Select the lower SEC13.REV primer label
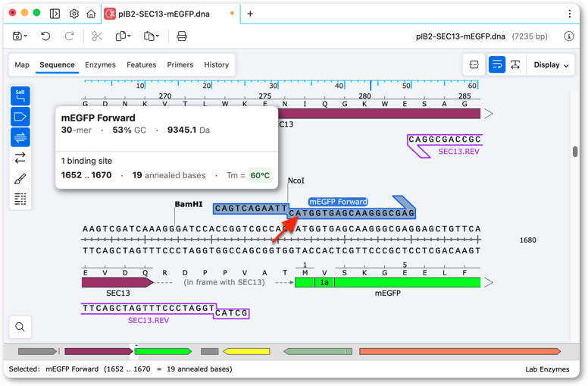The height and width of the screenshot is (386, 588). [x=149, y=320]
